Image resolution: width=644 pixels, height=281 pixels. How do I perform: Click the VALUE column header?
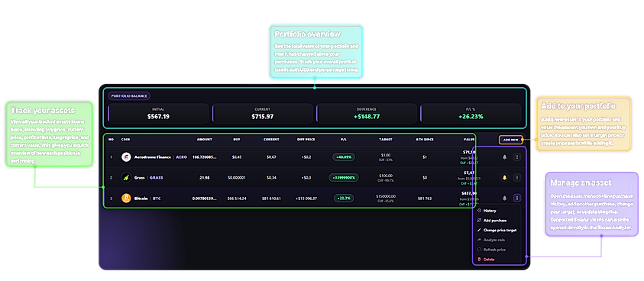pos(470,140)
